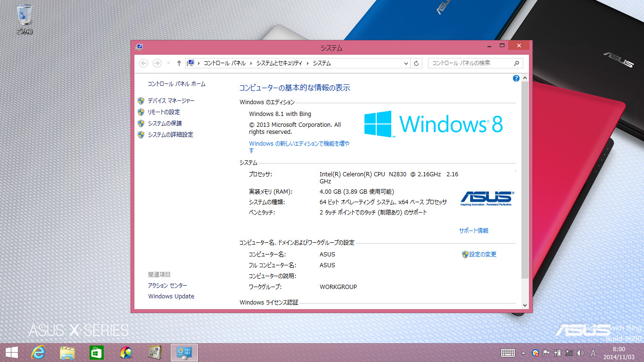Minimize the System window
Viewport: 644px width, 362px height.
[490, 46]
